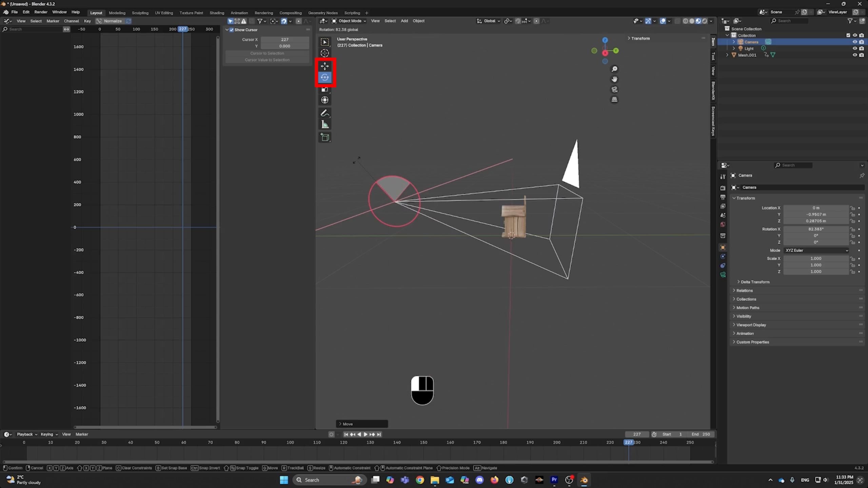Pick the Annotate tool
Screen dimensions: 868x488
click(x=324, y=113)
